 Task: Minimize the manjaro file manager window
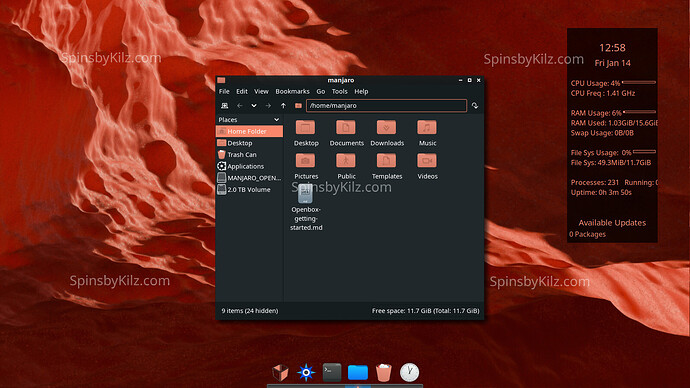click(x=460, y=80)
